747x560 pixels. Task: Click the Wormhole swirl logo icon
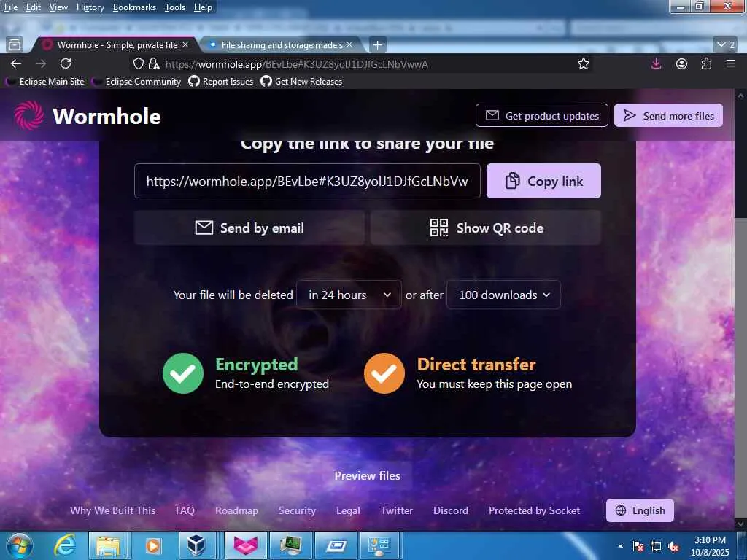point(29,115)
